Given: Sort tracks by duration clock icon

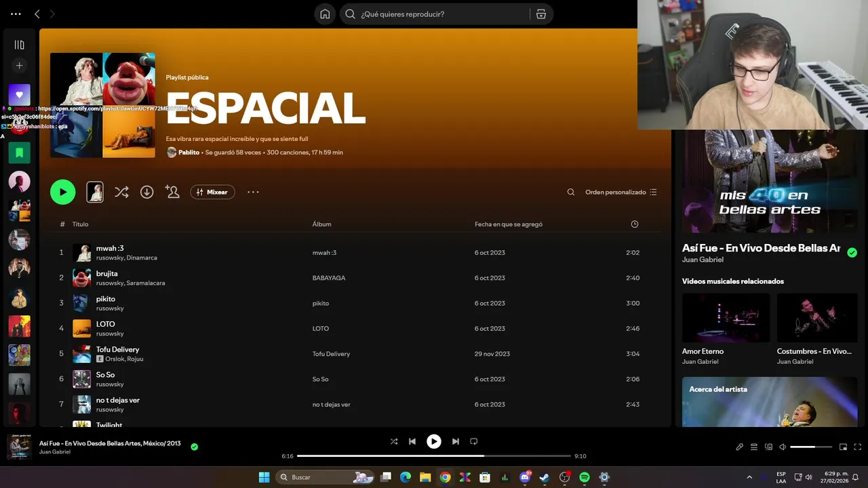Looking at the screenshot, I should tap(635, 224).
